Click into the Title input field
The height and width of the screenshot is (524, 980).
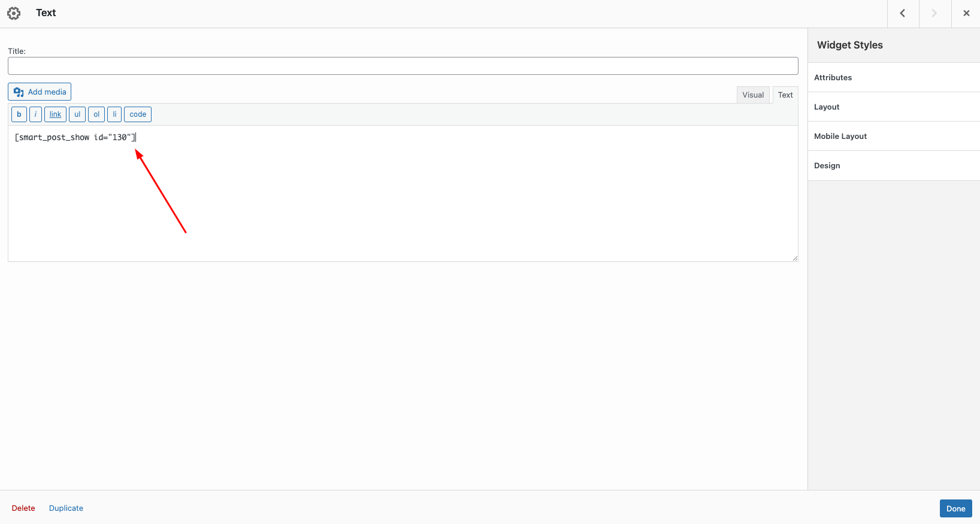(x=403, y=66)
